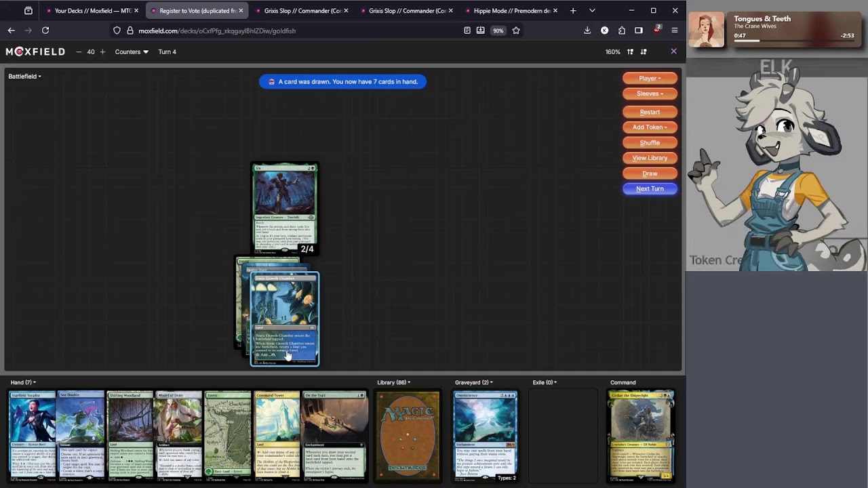Select Command Tower card in hand

(x=277, y=436)
